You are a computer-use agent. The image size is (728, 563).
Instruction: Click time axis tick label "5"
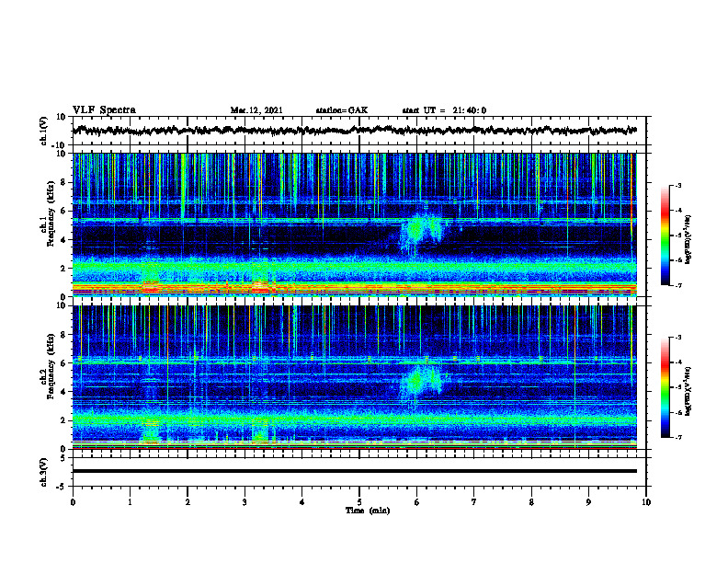point(359,502)
